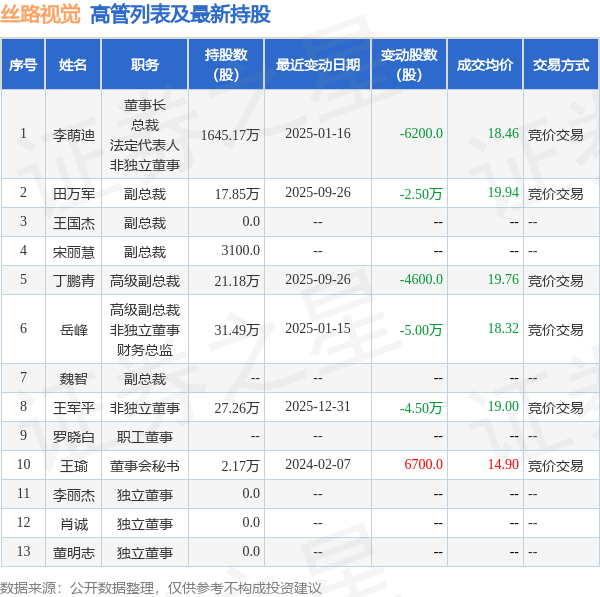The width and height of the screenshot is (600, 597).
Task: Select the name 李丽杰
Action: (73, 495)
